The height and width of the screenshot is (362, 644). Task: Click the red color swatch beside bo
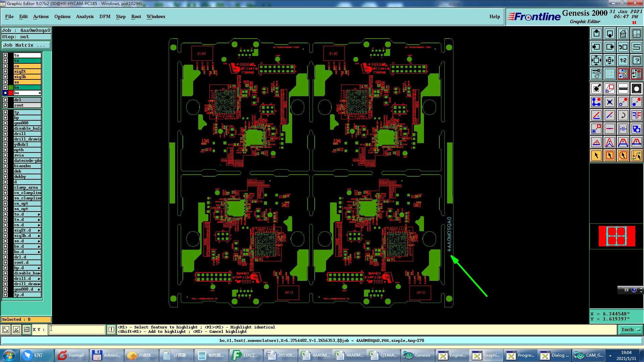tap(11, 93)
